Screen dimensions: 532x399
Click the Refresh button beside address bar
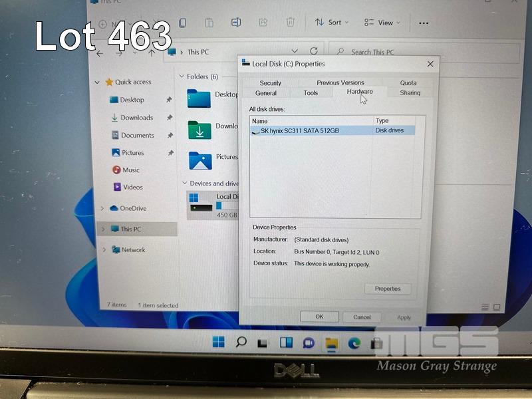[x=314, y=51]
